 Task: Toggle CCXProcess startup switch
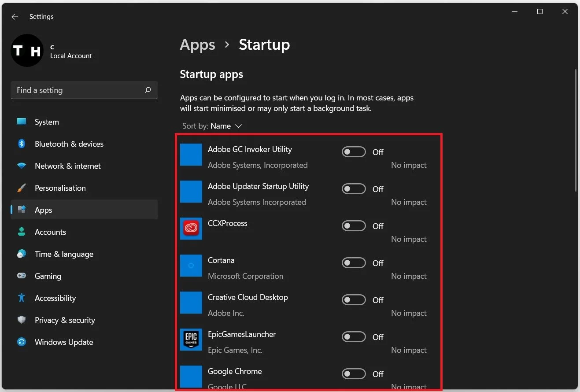pyautogui.click(x=354, y=226)
